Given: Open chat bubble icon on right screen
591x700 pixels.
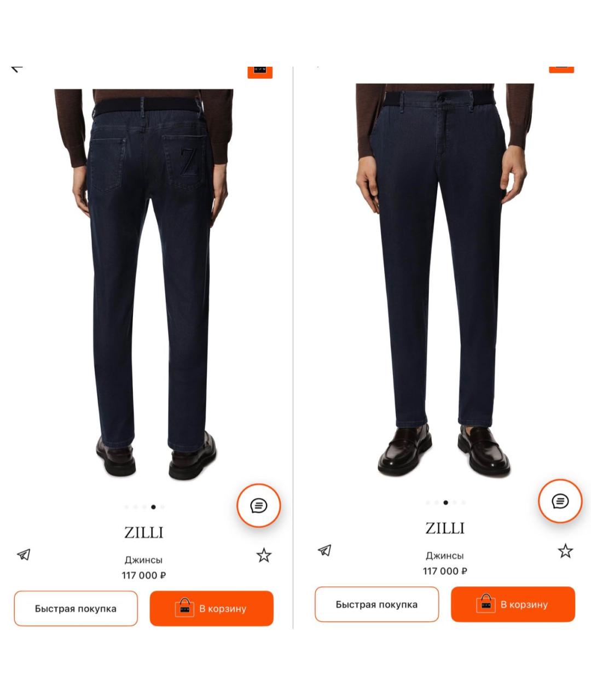Looking at the screenshot, I should click(x=560, y=501).
